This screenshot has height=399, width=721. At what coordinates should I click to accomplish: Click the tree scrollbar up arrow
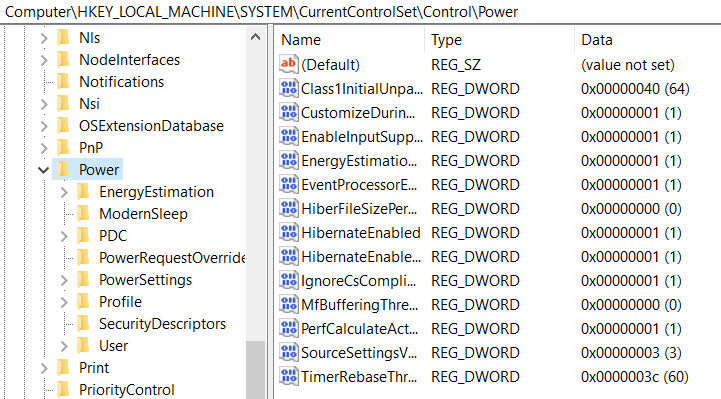[255, 37]
